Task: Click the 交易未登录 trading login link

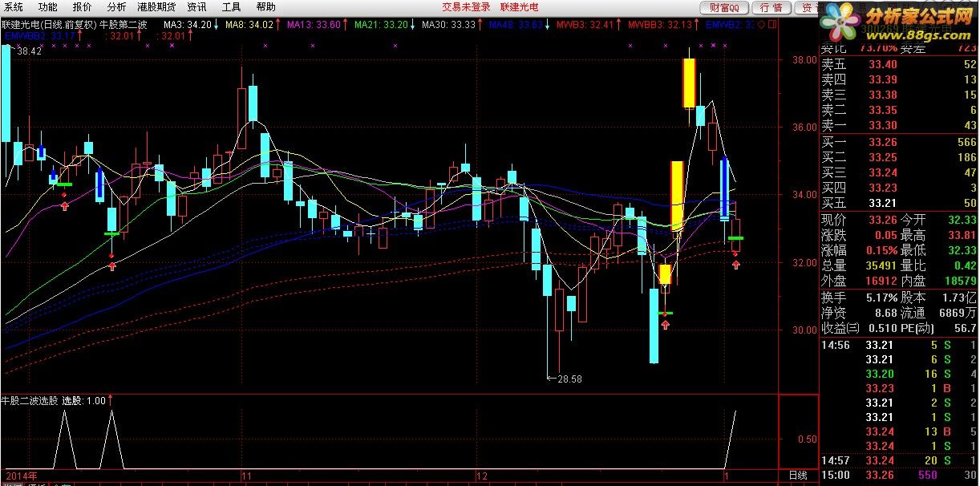Action: point(466,7)
